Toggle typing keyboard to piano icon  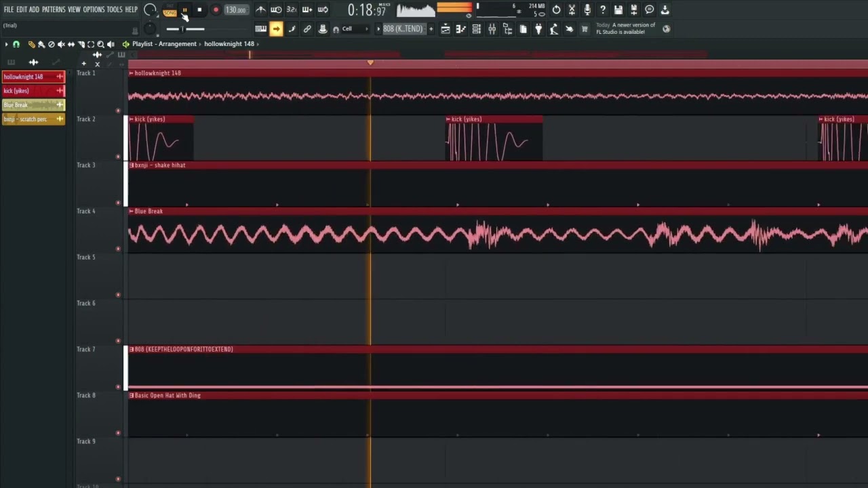pos(260,29)
